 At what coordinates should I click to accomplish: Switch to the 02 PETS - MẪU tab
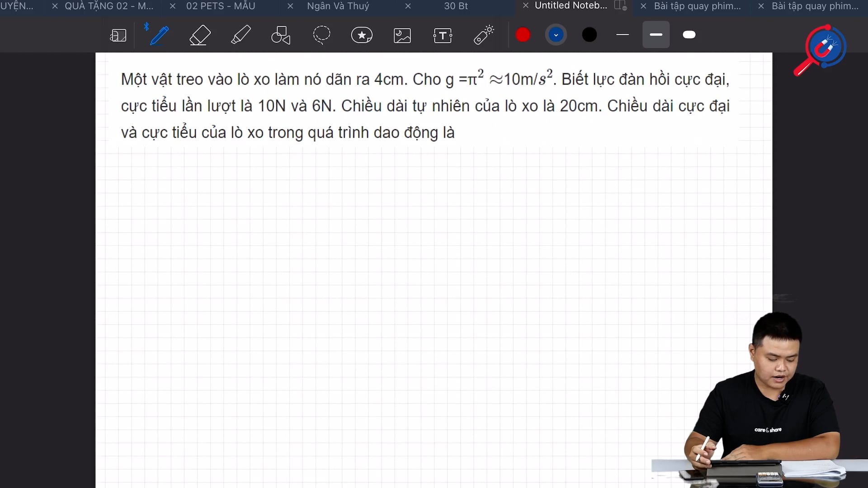[x=221, y=6]
